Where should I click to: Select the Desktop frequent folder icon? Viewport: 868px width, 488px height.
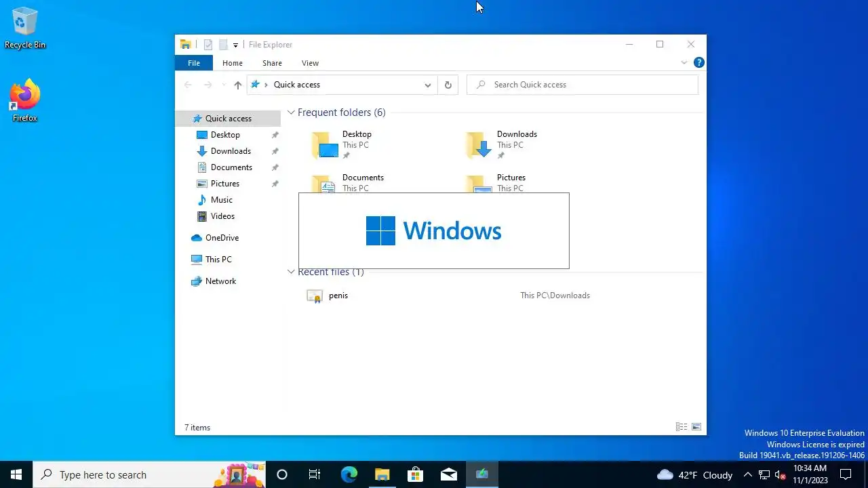pyautogui.click(x=325, y=145)
